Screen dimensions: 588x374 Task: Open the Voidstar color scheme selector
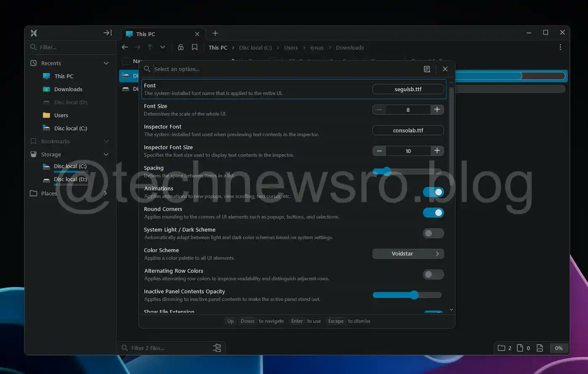tap(408, 254)
